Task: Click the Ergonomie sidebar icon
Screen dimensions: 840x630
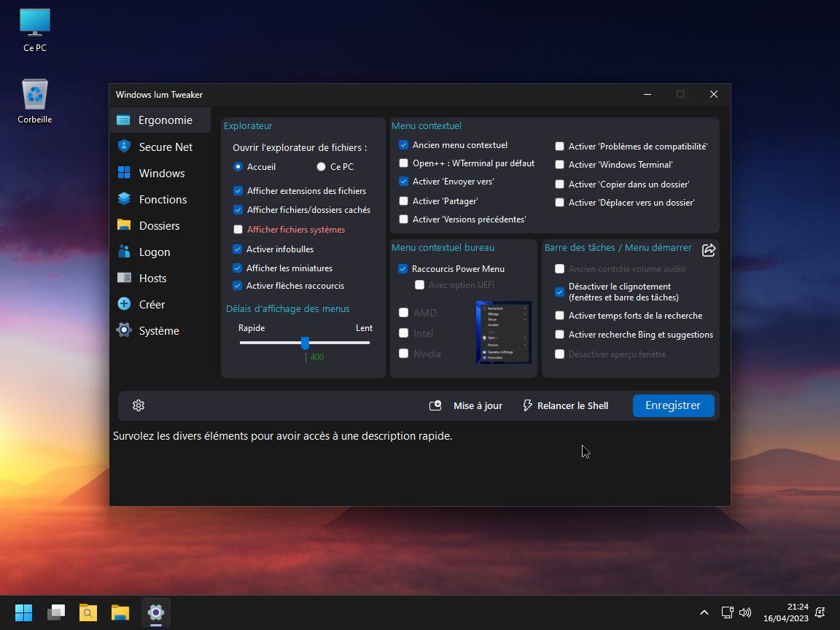Action: (124, 120)
